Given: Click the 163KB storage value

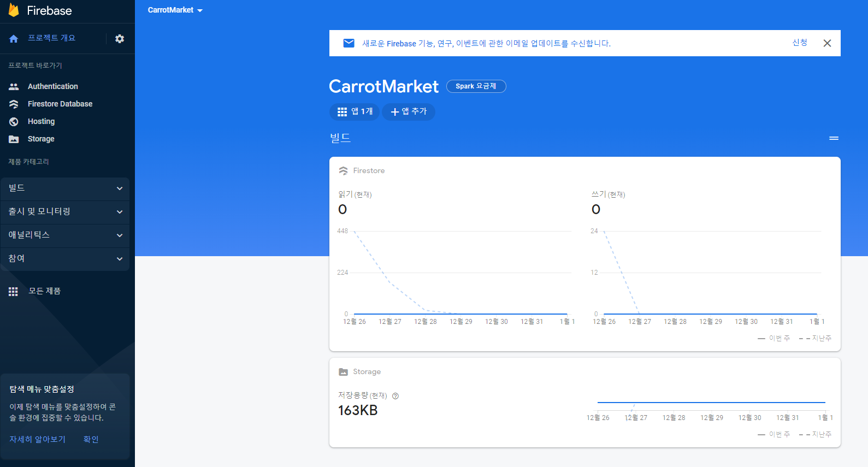Looking at the screenshot, I should click(358, 411).
